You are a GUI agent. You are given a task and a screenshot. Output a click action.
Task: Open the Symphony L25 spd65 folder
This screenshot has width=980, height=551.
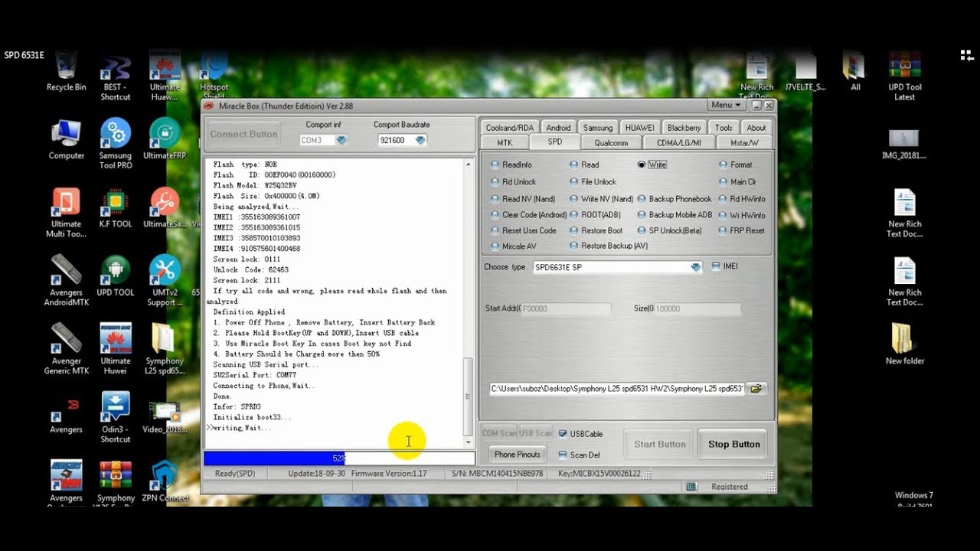(x=165, y=350)
